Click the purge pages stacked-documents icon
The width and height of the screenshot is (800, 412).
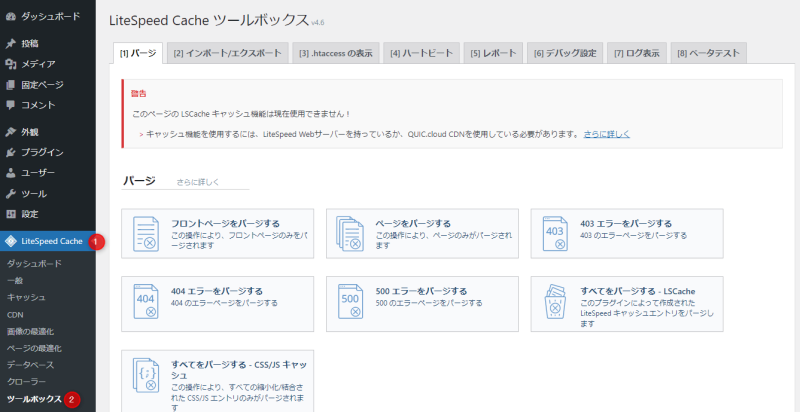(351, 233)
